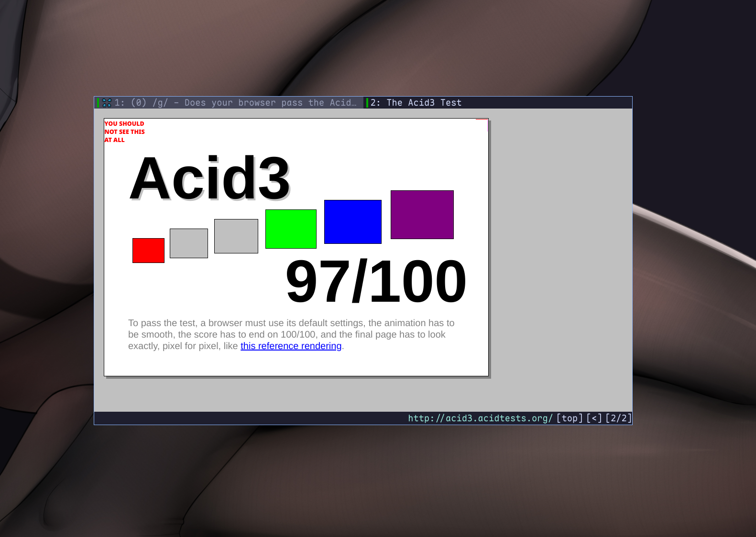
Task: Click the purple box
Action: pyautogui.click(x=422, y=215)
